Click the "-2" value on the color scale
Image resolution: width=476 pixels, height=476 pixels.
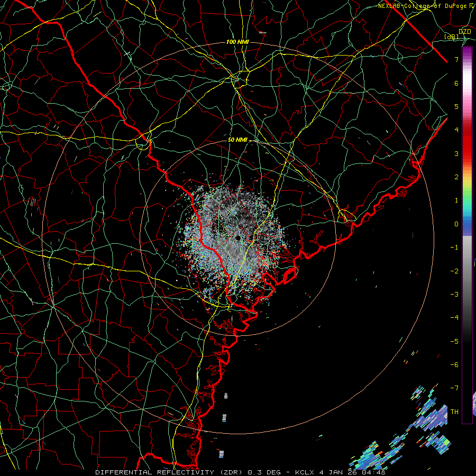click(x=454, y=271)
